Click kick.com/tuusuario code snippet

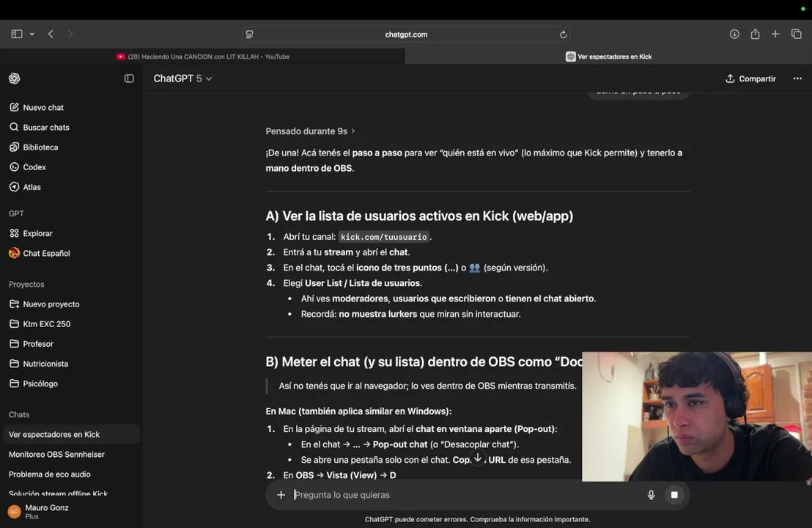point(383,237)
